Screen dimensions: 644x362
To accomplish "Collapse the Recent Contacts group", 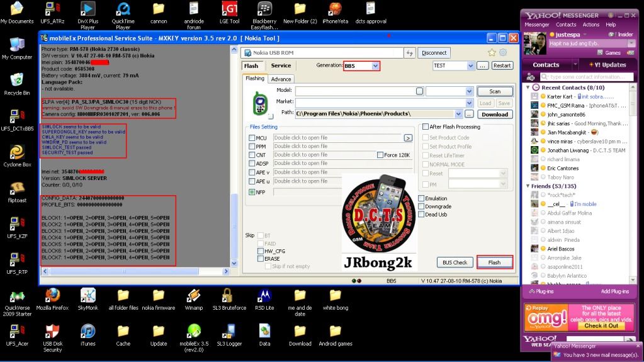I will (529, 88).
